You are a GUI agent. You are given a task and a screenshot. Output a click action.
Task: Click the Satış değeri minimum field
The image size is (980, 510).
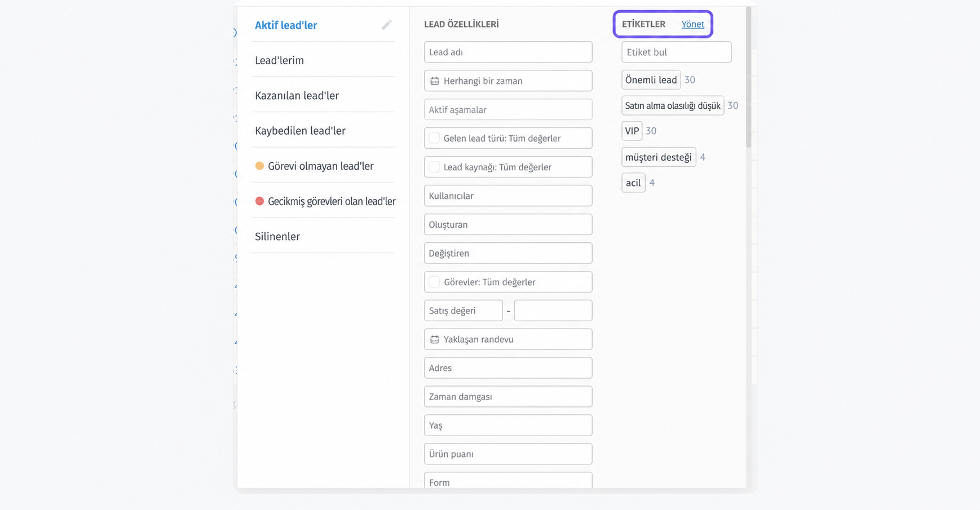pyautogui.click(x=463, y=311)
